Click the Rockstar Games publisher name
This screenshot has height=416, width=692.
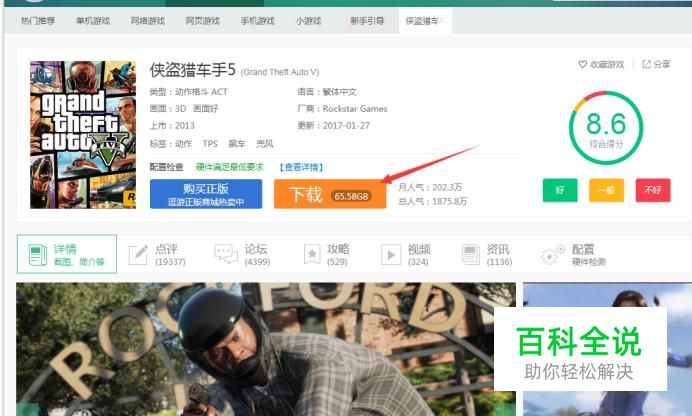coord(355,109)
